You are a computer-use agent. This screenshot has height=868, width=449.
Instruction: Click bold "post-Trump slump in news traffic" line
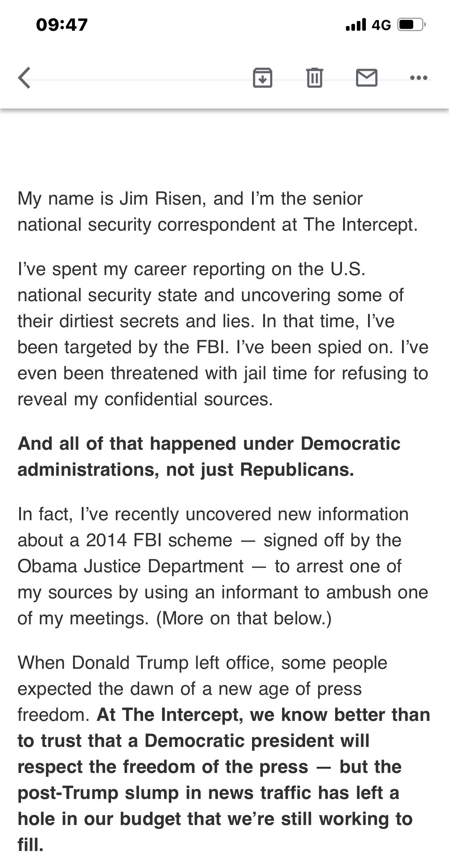tap(208, 793)
